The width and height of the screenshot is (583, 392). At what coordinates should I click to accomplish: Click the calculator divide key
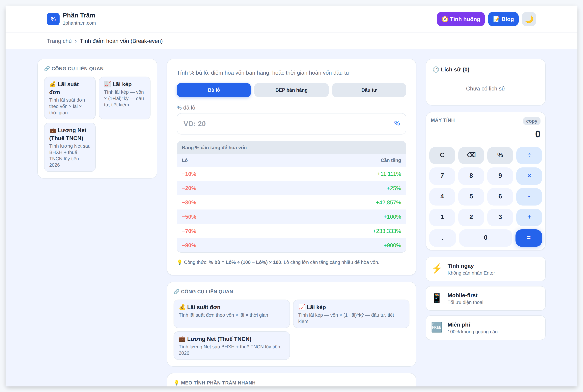[x=529, y=155]
